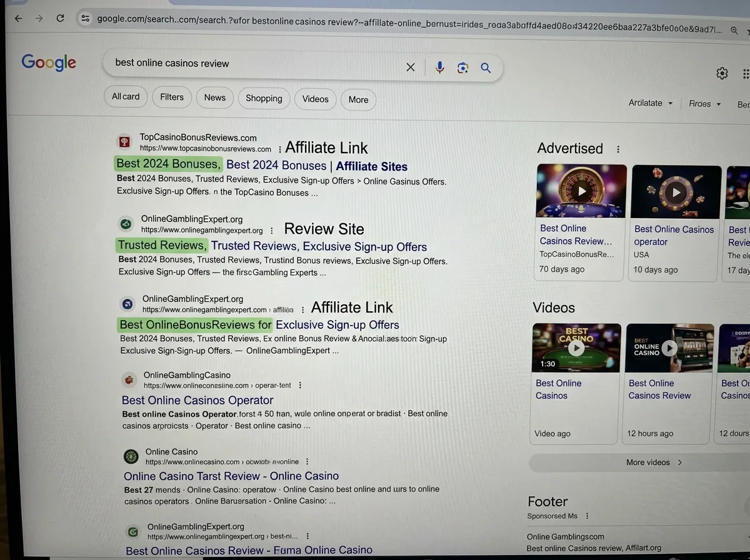Play the casino chips advertised video
The height and width of the screenshot is (560, 750).
pyautogui.click(x=676, y=192)
